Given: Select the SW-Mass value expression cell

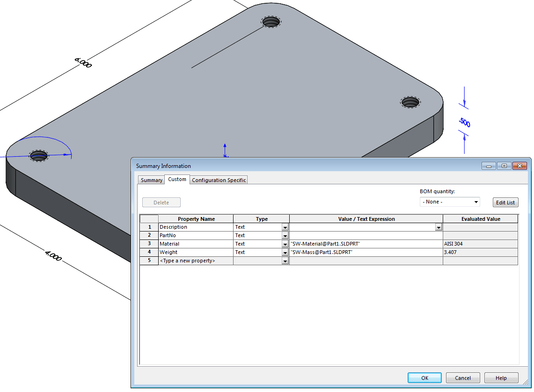Looking at the screenshot, I should [x=366, y=253].
